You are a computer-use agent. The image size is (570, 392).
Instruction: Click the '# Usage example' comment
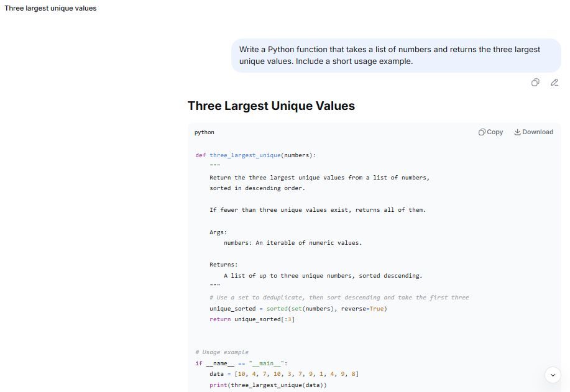(x=222, y=352)
